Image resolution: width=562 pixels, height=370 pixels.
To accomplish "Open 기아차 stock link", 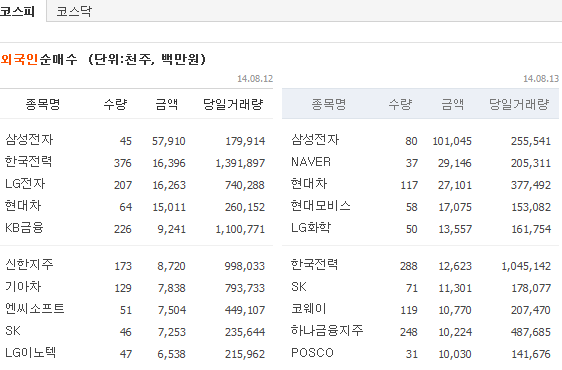I will [23, 286].
